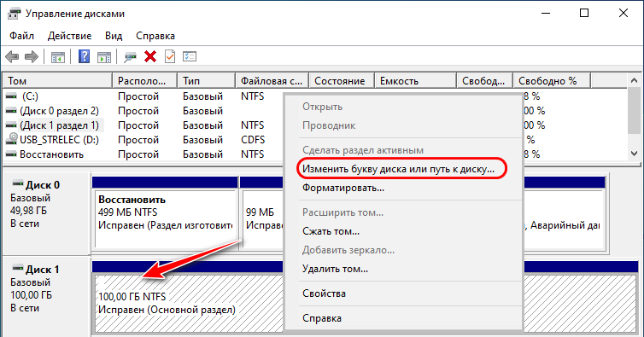Open the Действие menu
644x337 pixels.
coord(69,36)
